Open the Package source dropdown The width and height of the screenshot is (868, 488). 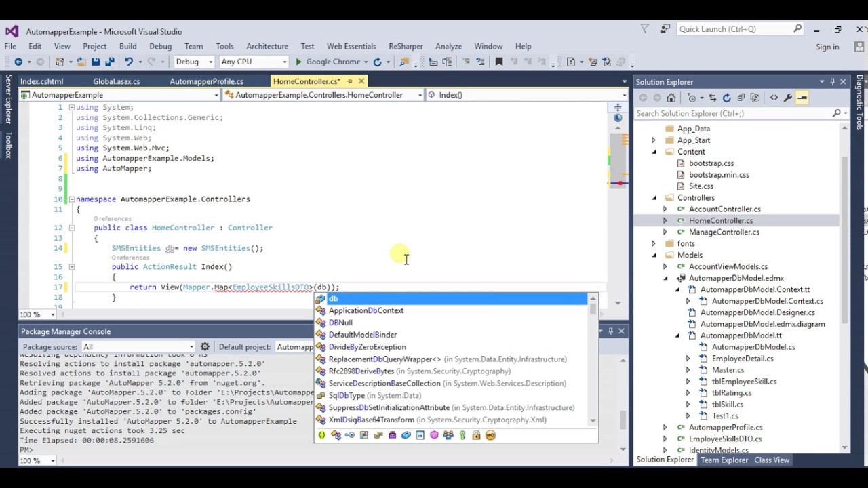138,346
